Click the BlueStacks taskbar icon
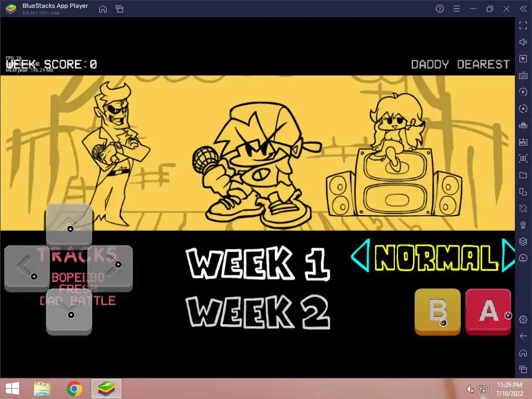 (106, 389)
